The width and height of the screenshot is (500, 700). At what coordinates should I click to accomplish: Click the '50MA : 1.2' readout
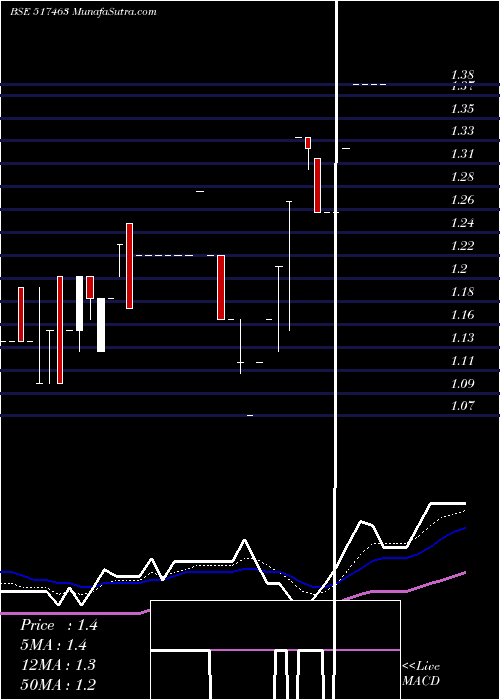(58, 685)
